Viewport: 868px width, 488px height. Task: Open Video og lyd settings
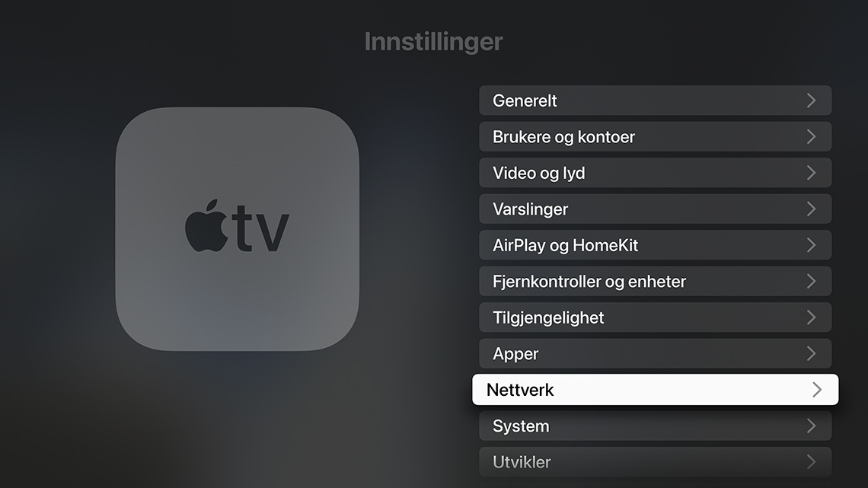[655, 173]
